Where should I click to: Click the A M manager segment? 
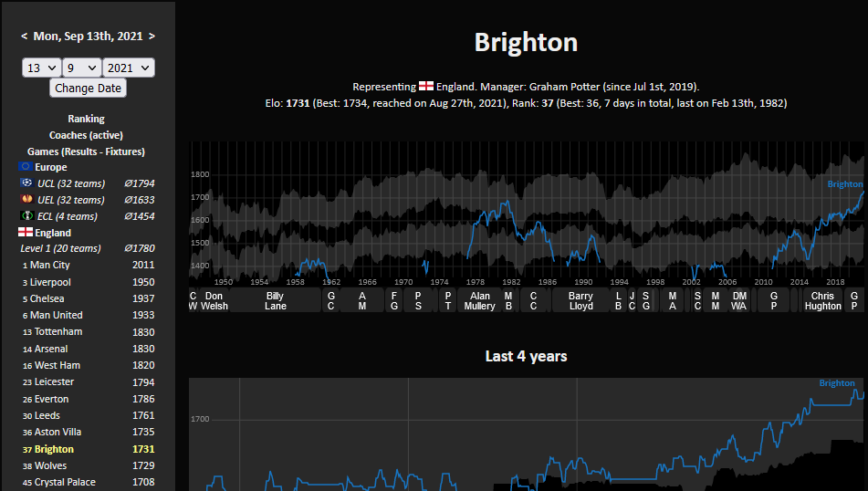(x=362, y=300)
